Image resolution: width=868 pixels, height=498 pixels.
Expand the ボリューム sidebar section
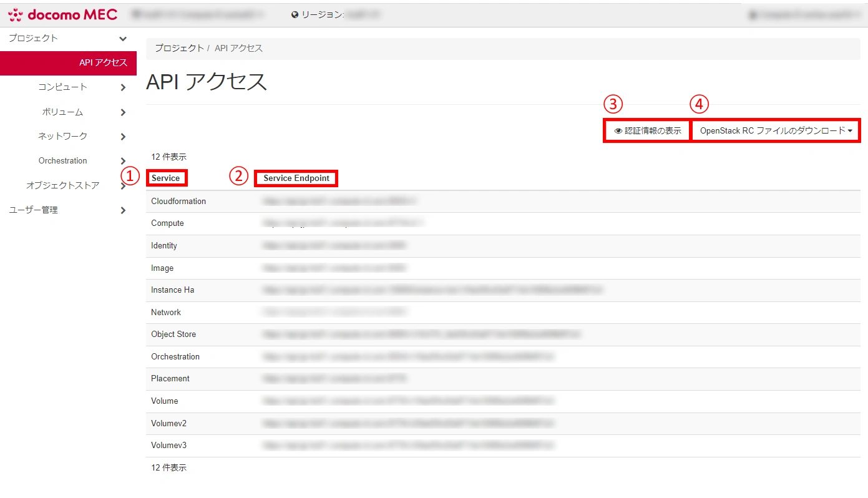123,112
